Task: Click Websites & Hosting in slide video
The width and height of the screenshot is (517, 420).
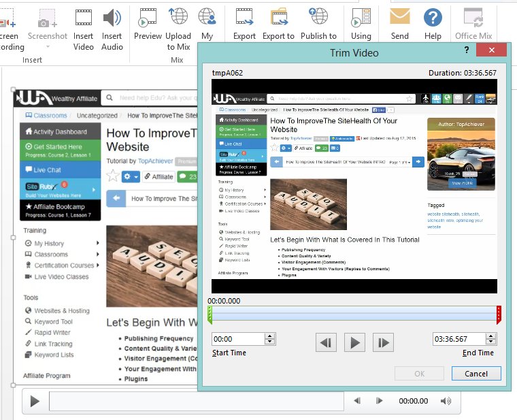Action: tap(57, 310)
